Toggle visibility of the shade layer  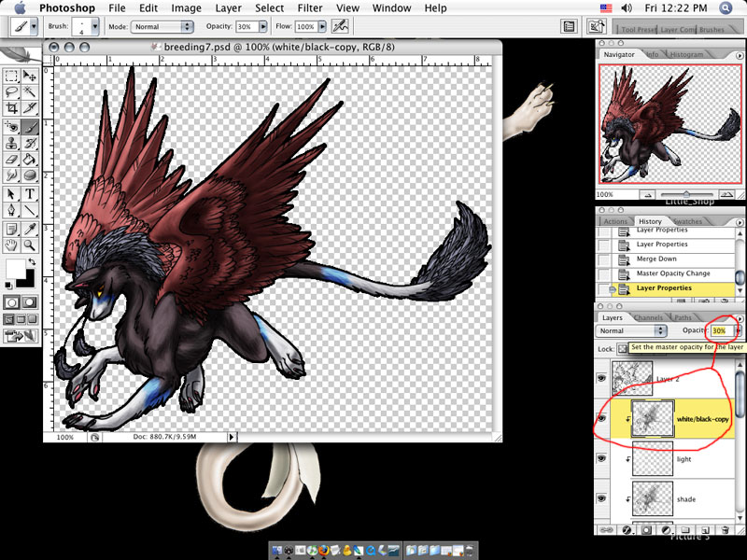[x=601, y=498]
